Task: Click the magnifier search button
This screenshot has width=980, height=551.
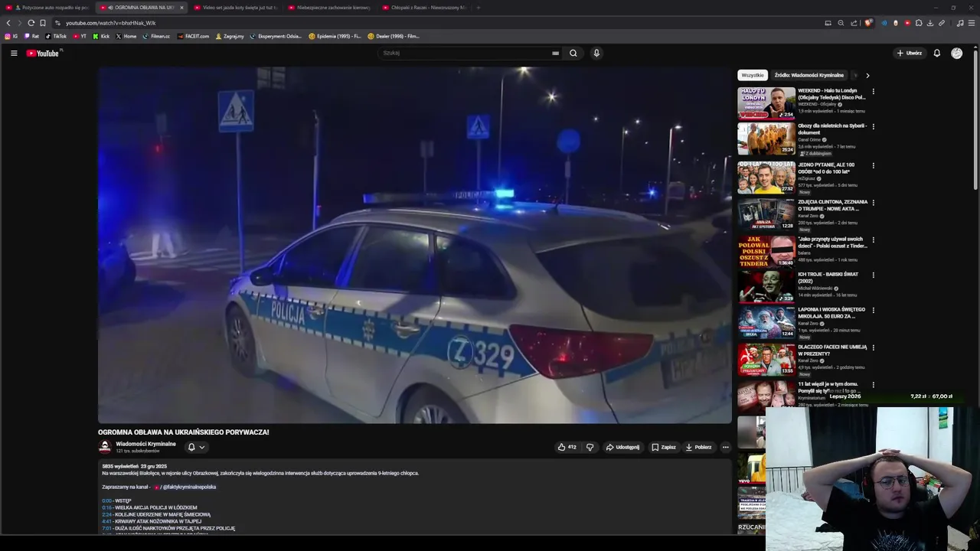Action: point(573,53)
